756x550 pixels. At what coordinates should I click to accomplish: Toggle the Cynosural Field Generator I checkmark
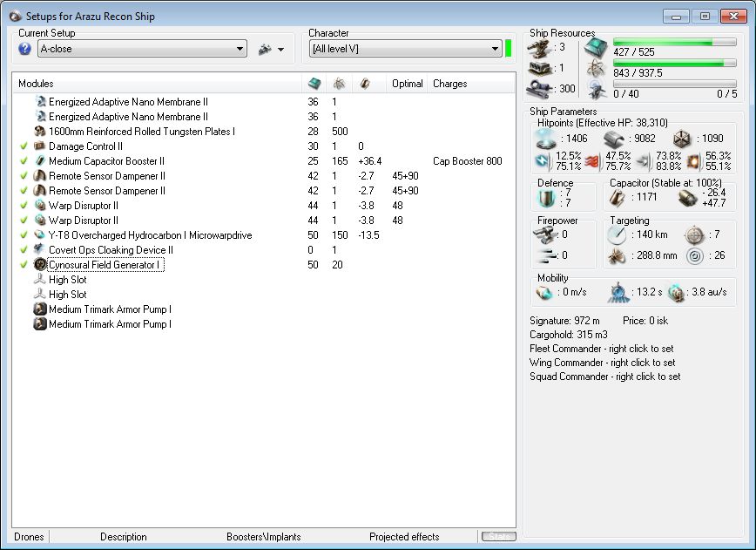24,265
